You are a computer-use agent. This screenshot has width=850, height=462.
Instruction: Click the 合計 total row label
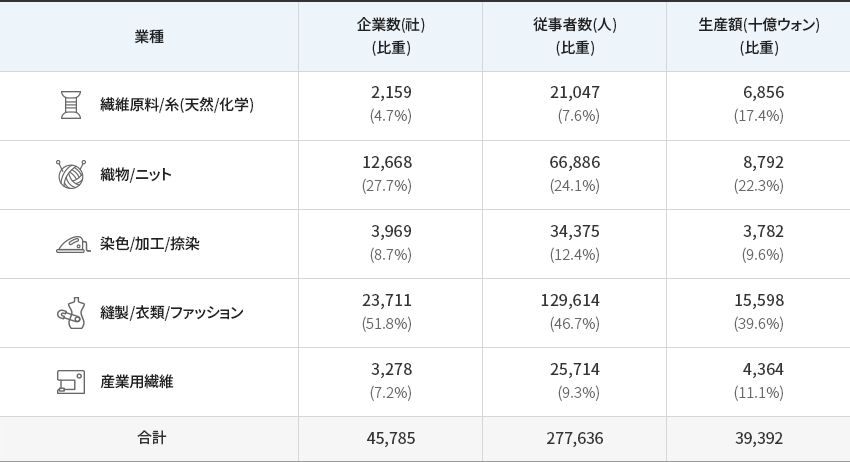coord(151,438)
